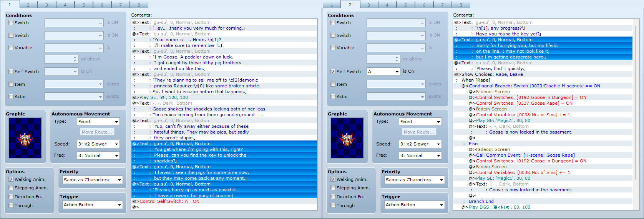This screenshot has height=219, width=644.
Task: Click the variable value stepper in left panel
Action: (75, 59)
